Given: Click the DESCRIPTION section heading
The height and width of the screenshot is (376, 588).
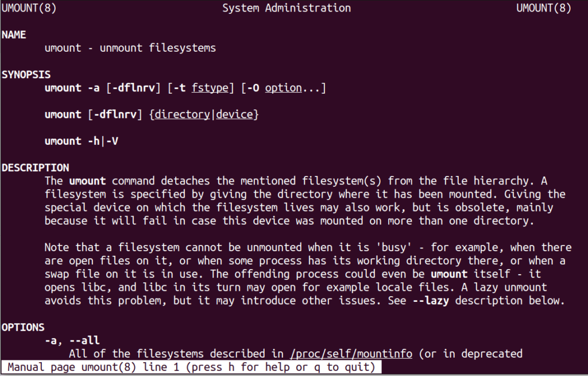Looking at the screenshot, I should click(35, 167).
